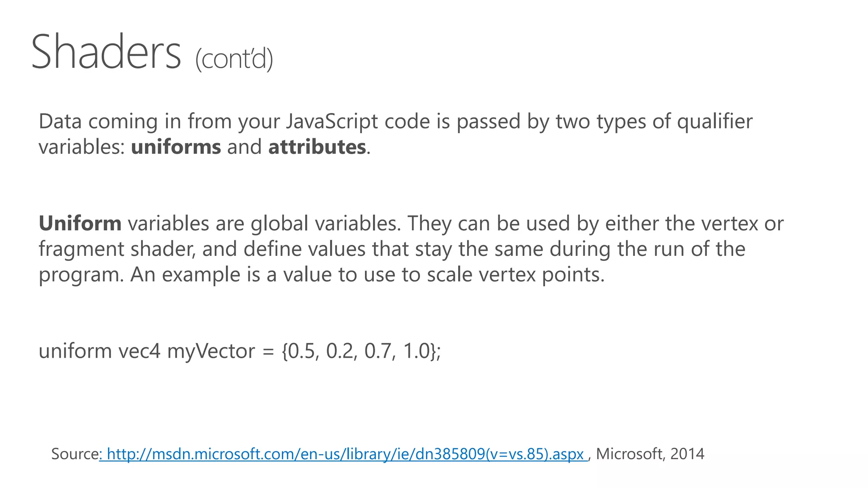This screenshot has height=488, width=868.
Task: Click '{0.5, 0.2, 0.7, 1.0}' vector values
Action: point(360,351)
